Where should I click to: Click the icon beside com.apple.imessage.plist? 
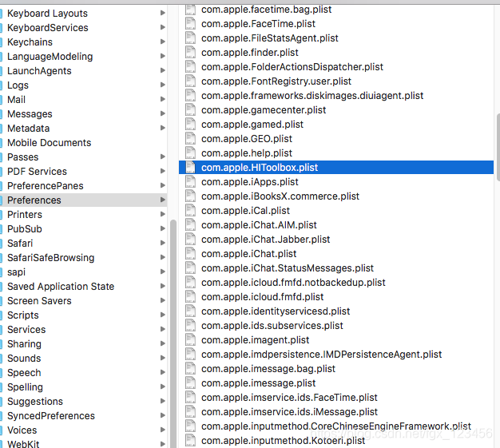(190, 383)
